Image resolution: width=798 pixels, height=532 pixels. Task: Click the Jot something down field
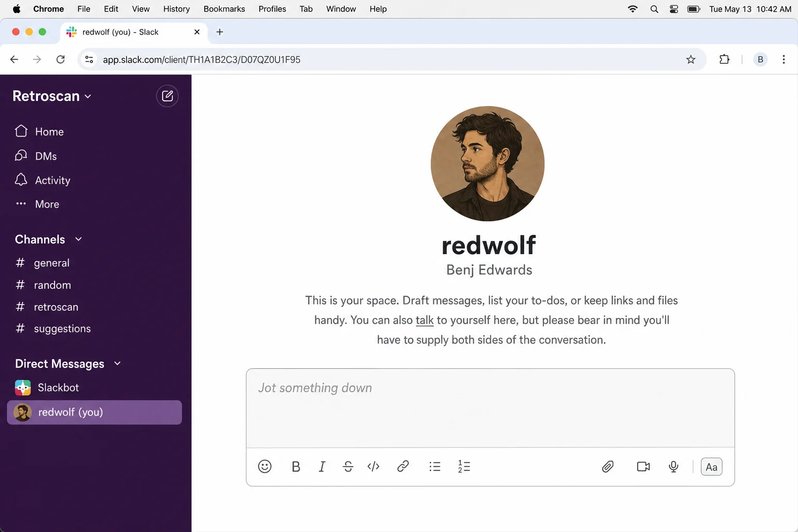click(490, 408)
